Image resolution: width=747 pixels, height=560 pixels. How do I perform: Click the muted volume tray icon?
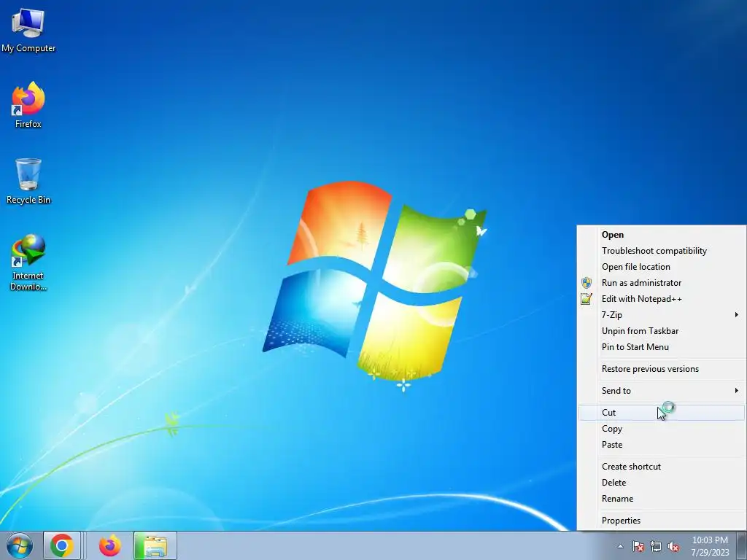point(673,546)
